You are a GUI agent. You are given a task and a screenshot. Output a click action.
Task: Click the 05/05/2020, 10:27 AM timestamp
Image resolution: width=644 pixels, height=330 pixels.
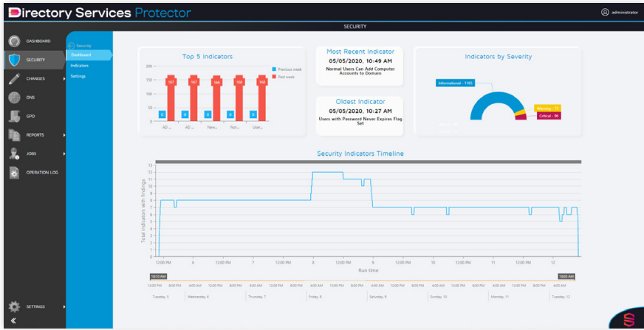click(360, 111)
